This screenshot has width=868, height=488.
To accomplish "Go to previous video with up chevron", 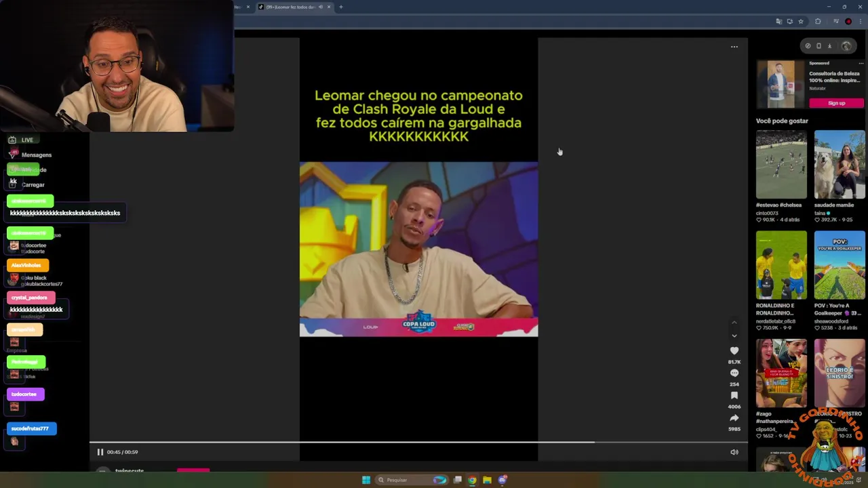I will [x=734, y=323].
